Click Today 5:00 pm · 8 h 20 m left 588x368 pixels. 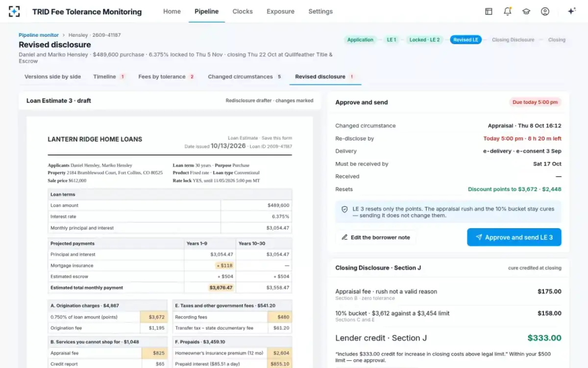522,138
